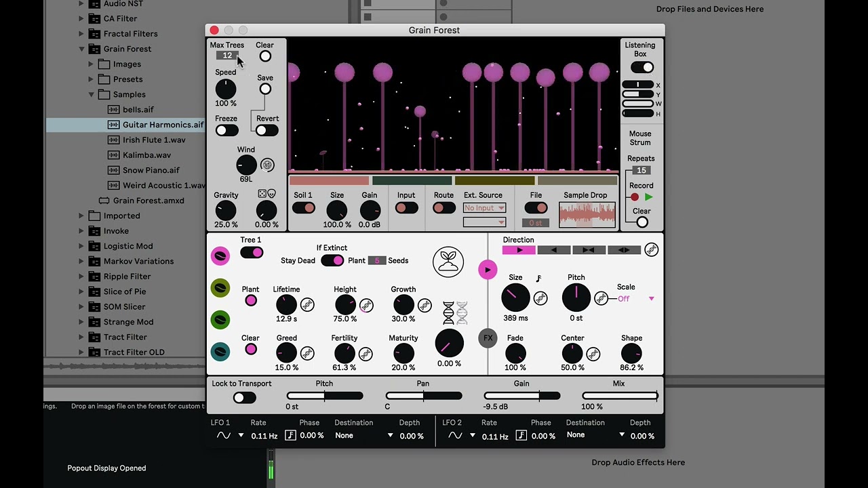The image size is (868, 488).
Task: Click the LFO 1 phase mode icon
Action: pyautogui.click(x=290, y=435)
